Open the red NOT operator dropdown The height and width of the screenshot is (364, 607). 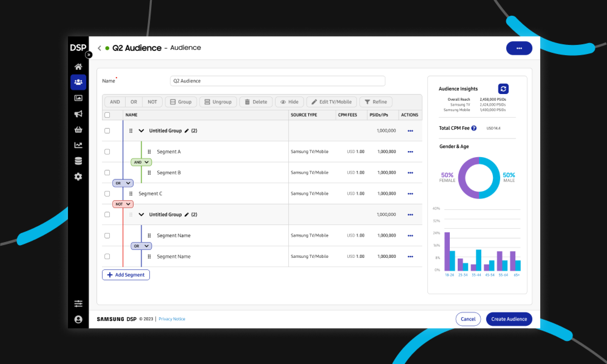click(123, 204)
